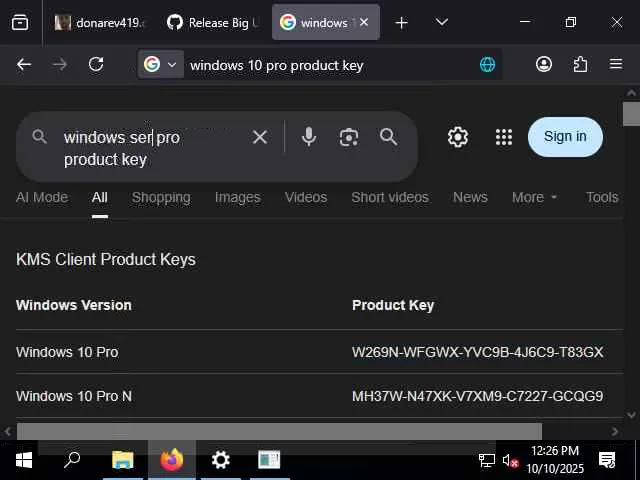Expand the search engine selector dropdown

click(x=159, y=64)
